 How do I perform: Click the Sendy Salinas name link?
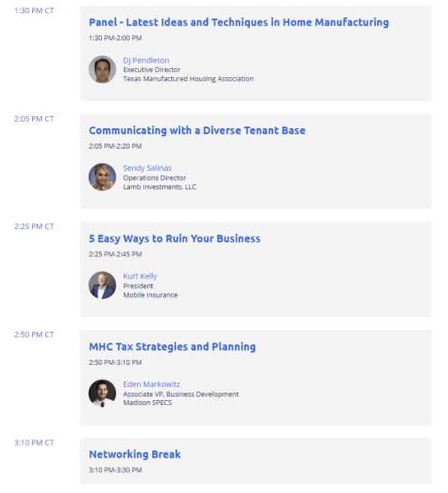tap(147, 168)
